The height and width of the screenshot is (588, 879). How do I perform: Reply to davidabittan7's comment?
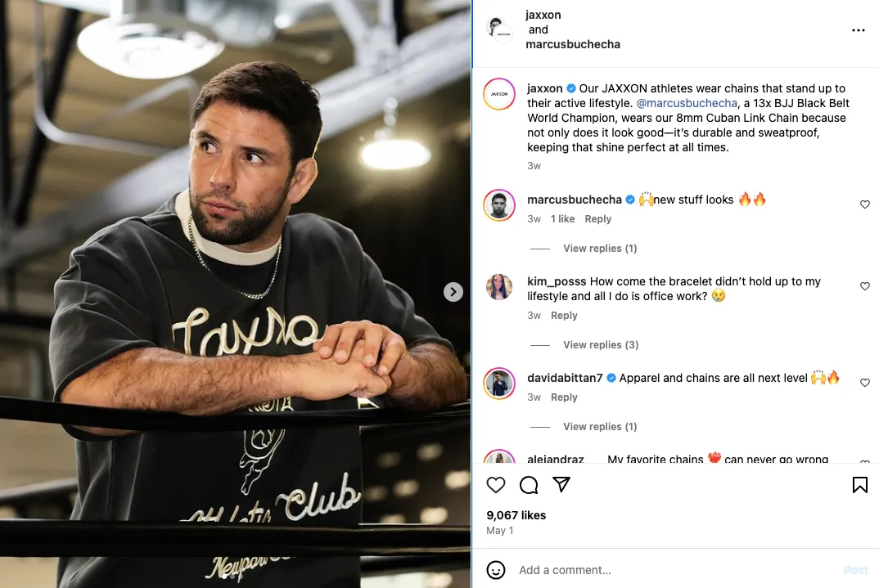pyautogui.click(x=564, y=397)
